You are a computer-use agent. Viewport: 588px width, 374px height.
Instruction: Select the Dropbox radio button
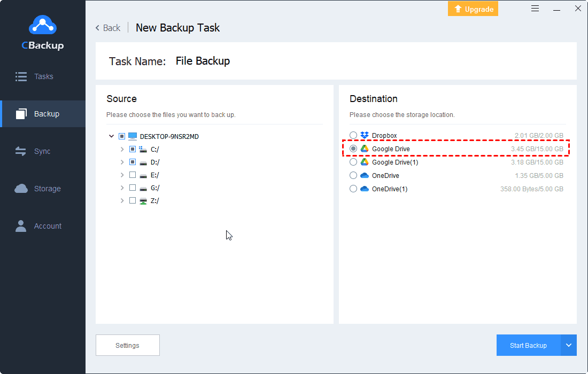pos(353,136)
